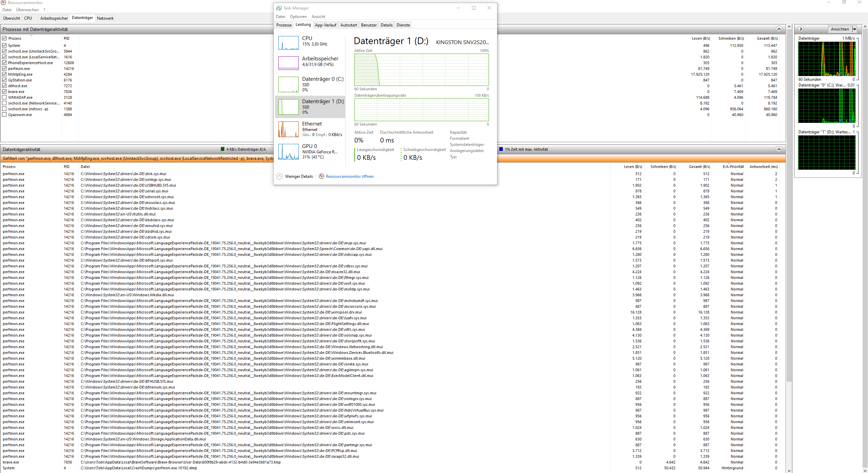Click the Ressourcenmonitor icon next to link
The width and height of the screenshot is (868, 473).
click(x=321, y=176)
